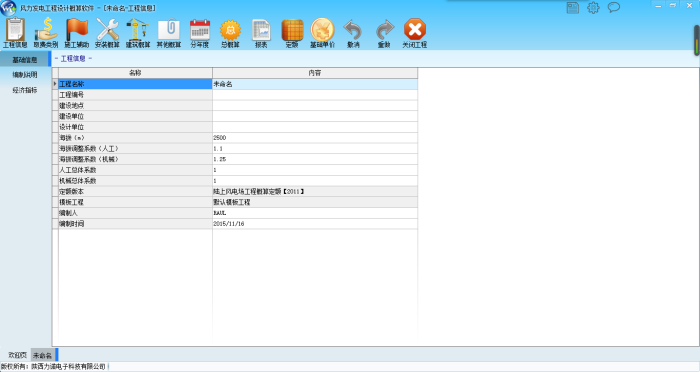Open the 工程信息 clipboard toolbar icon

tap(15, 33)
